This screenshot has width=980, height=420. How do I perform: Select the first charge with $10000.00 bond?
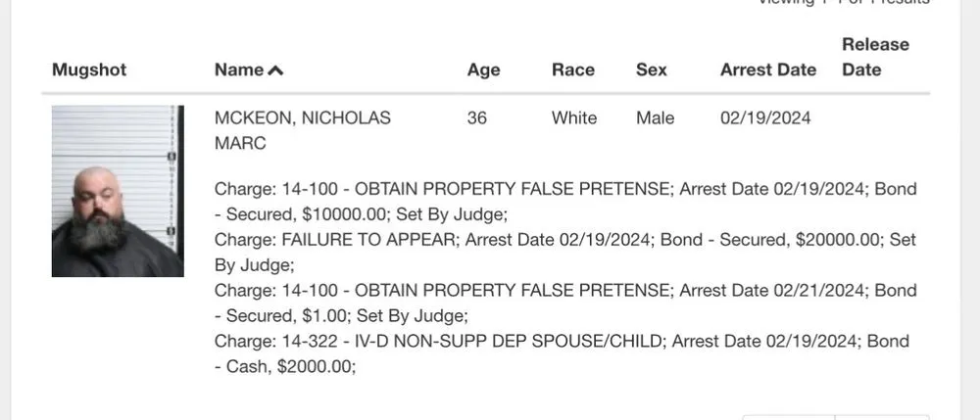coord(565,201)
